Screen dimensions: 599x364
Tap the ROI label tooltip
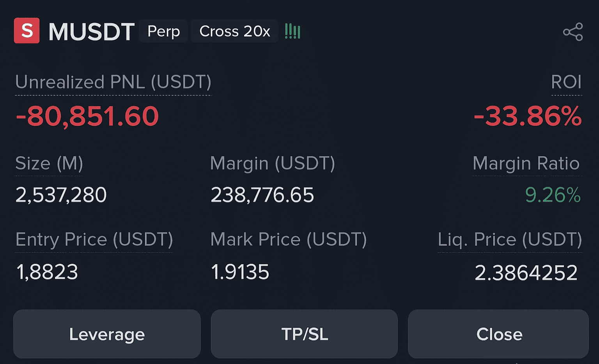pos(566,82)
